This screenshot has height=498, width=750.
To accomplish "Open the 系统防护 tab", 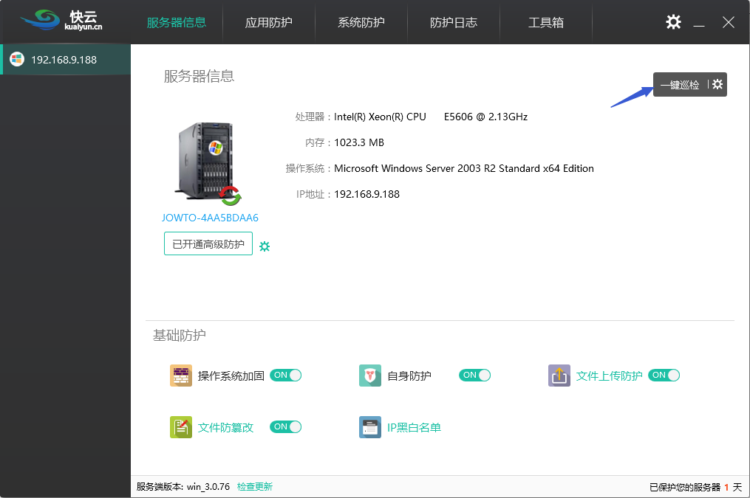I will click(361, 23).
